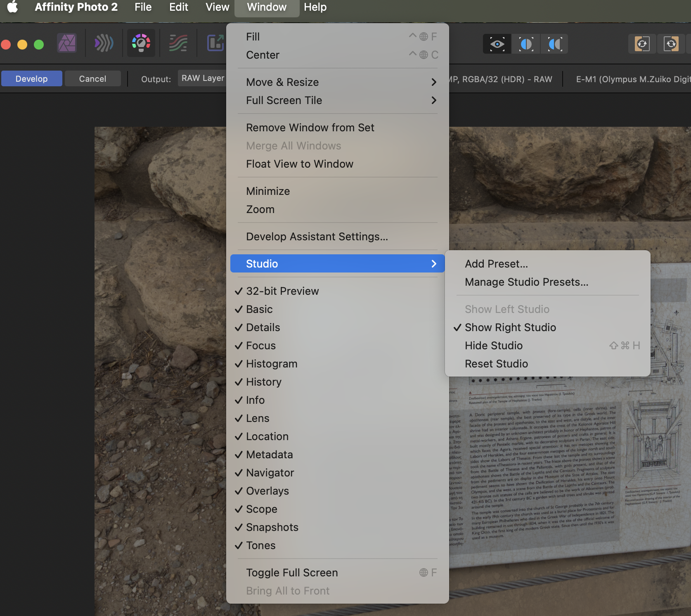
Task: Open the Affinity Photo 2 app menu
Action: point(76,7)
